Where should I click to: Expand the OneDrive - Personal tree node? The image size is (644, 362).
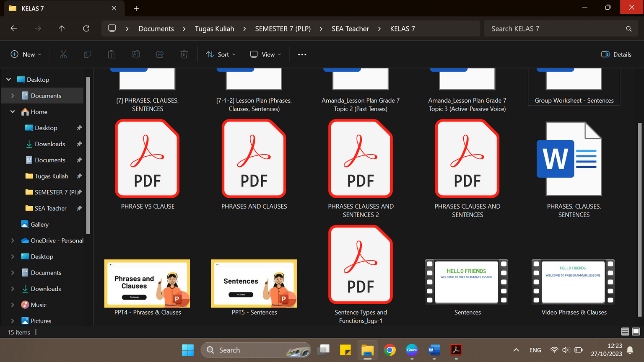[13, 240]
